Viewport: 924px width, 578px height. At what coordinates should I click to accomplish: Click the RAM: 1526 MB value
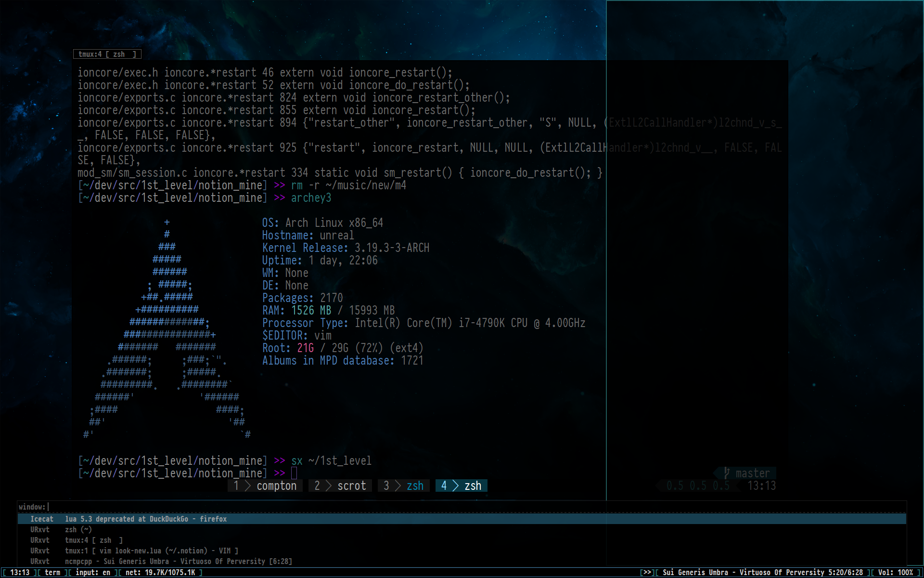(x=311, y=310)
